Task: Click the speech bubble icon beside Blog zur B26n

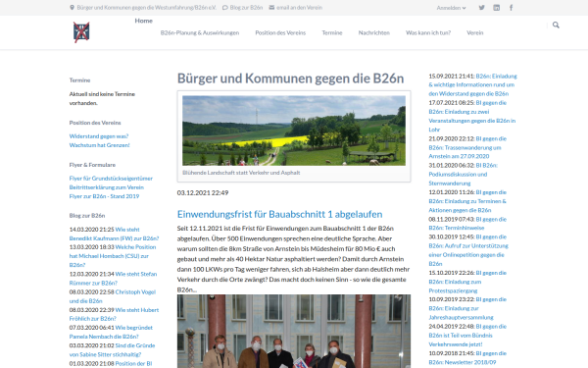Action: [225, 8]
